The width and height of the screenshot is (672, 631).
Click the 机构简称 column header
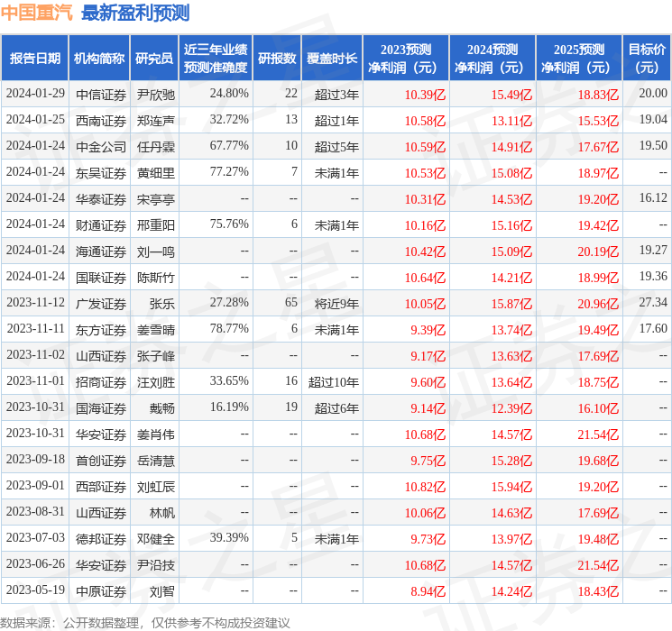[99, 59]
